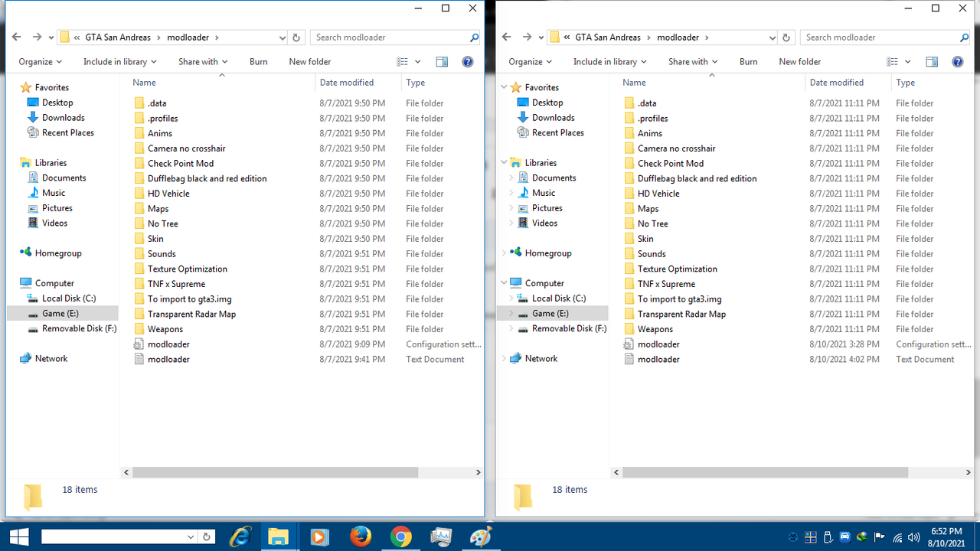Open Recent Places in left window's navigation pane
Image resolution: width=980 pixels, height=551 pixels.
tap(68, 132)
